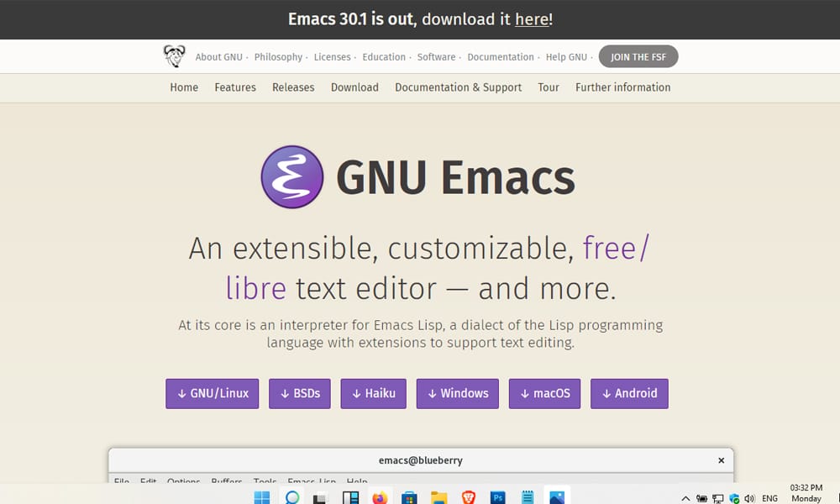
Task: Select the Features tab in the navigation bar
Action: pos(235,87)
